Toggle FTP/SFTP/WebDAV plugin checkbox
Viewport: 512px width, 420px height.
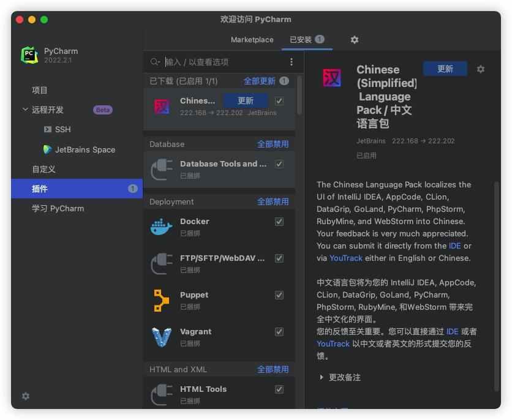(x=279, y=258)
